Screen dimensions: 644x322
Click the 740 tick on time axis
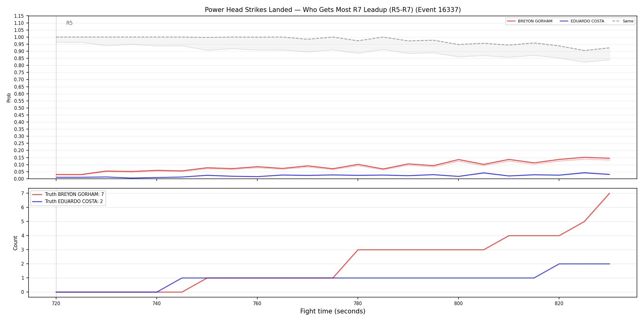point(157,304)
